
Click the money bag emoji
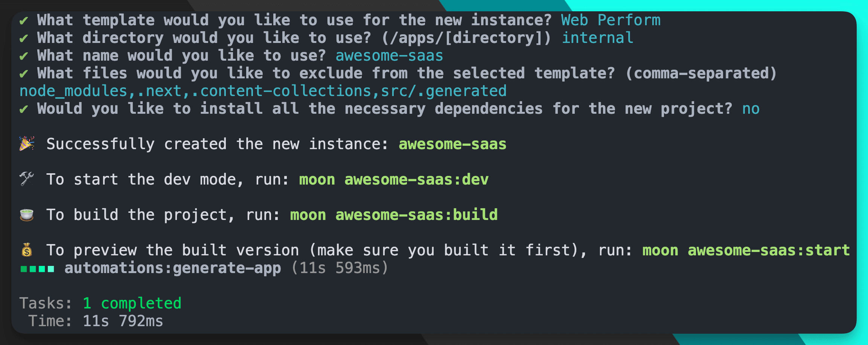pos(27,250)
